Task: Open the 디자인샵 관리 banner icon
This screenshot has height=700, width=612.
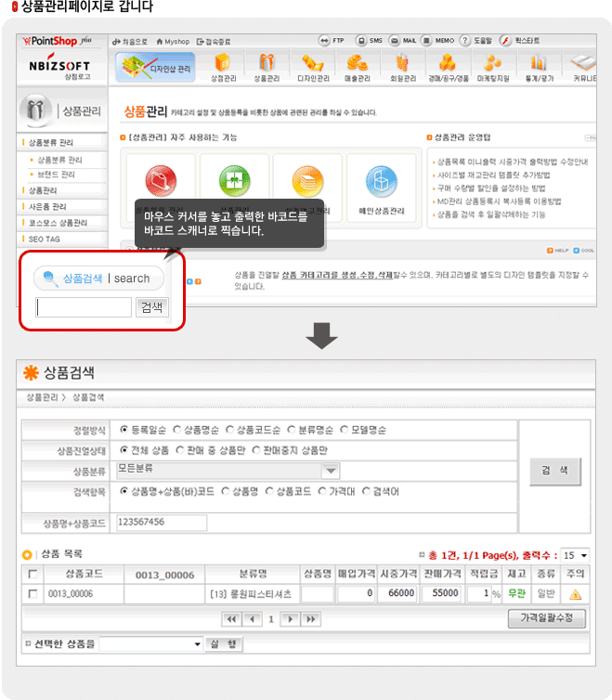Action: click(x=155, y=67)
